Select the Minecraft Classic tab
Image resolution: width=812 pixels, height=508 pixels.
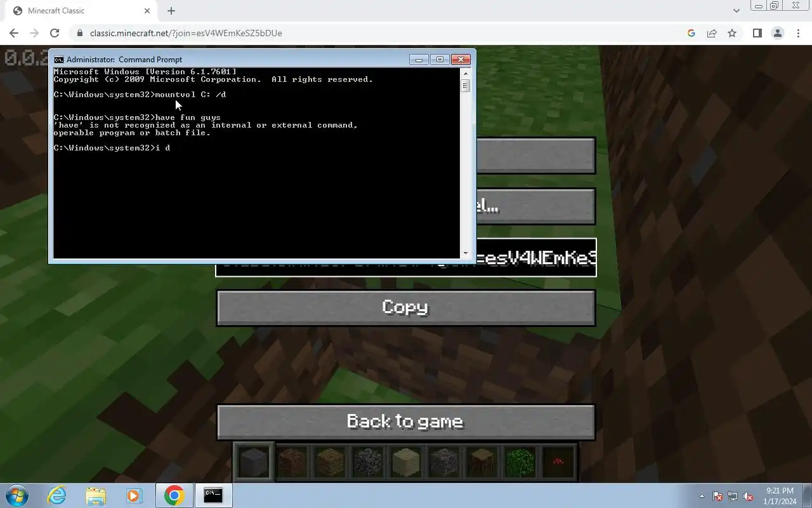(82, 11)
